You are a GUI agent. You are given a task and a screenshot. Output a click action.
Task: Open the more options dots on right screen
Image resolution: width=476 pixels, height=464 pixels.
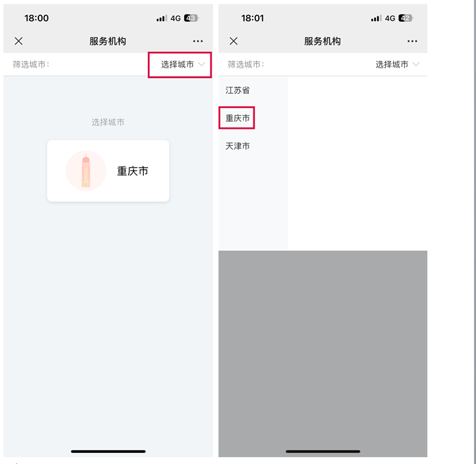[x=412, y=41]
